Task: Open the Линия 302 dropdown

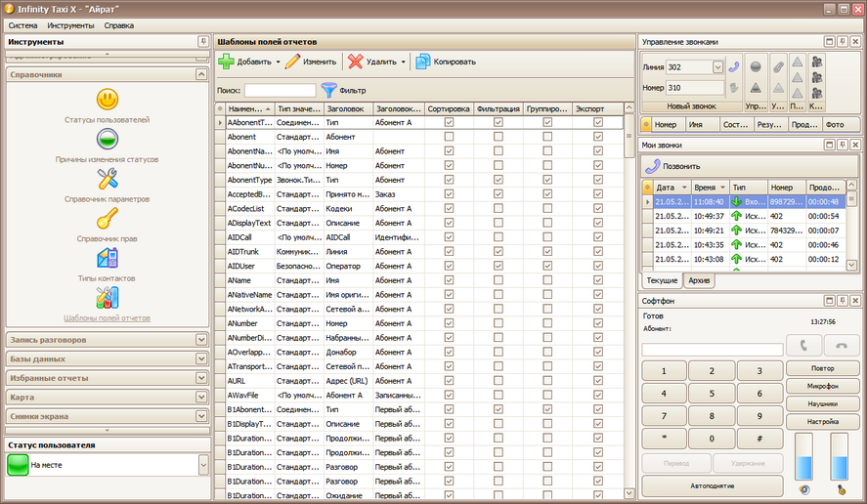Action: coord(717,67)
